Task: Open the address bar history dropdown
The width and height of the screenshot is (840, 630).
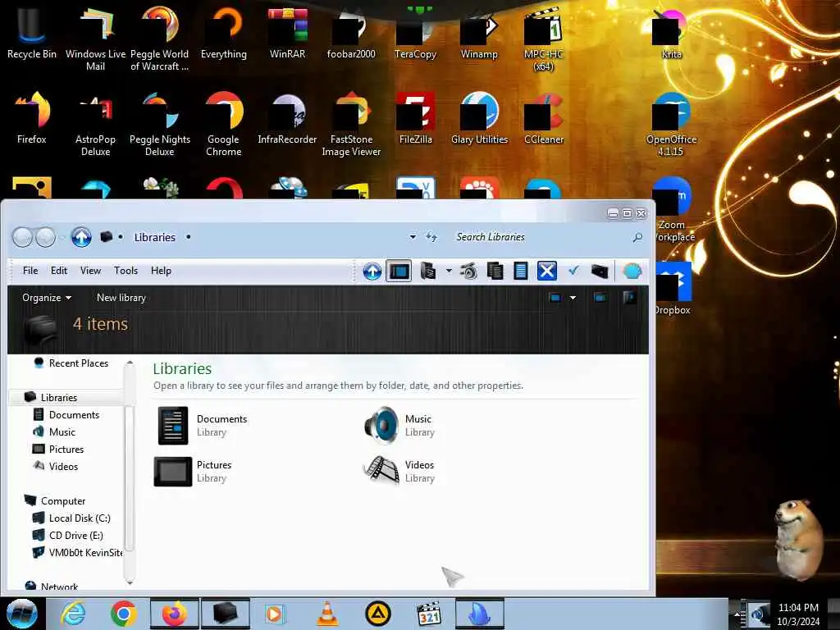Action: 413,237
